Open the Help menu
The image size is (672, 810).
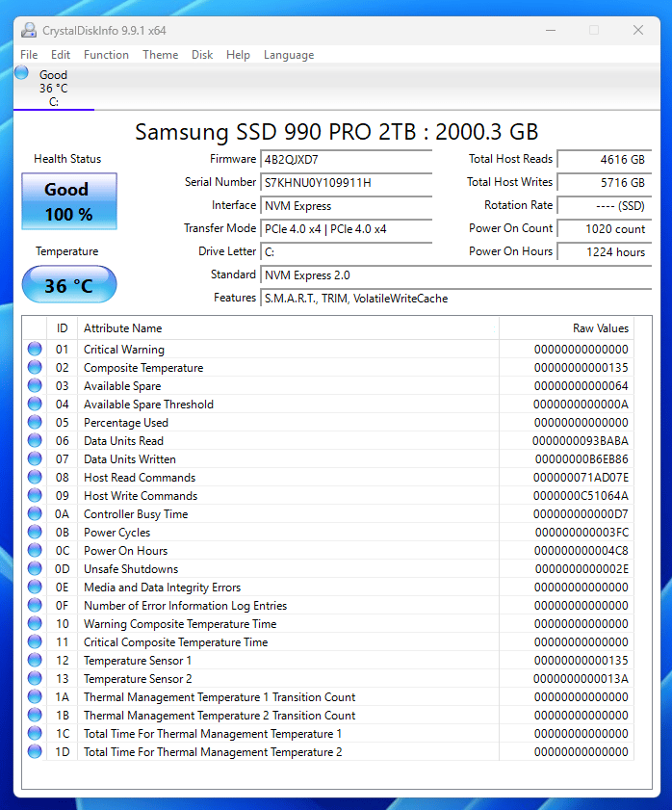click(238, 55)
